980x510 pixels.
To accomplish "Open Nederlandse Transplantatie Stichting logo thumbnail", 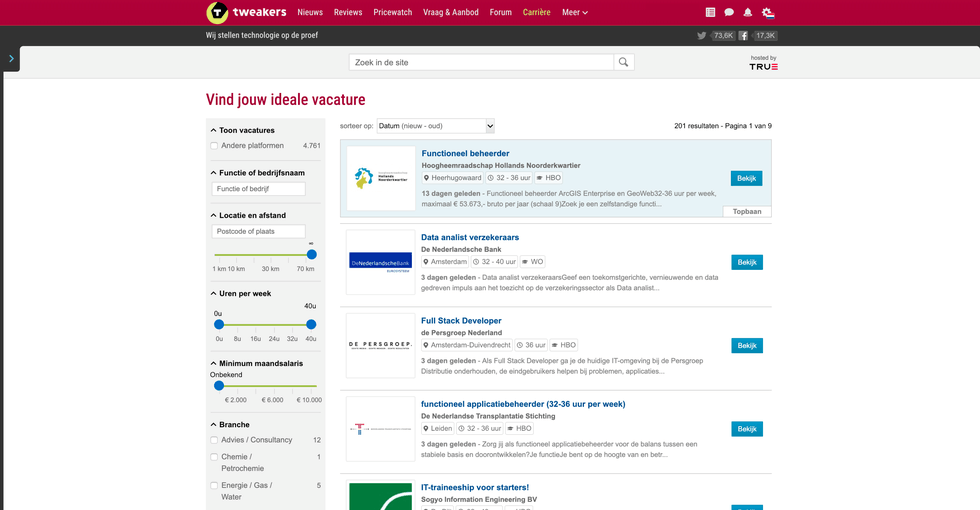I will tap(381, 429).
